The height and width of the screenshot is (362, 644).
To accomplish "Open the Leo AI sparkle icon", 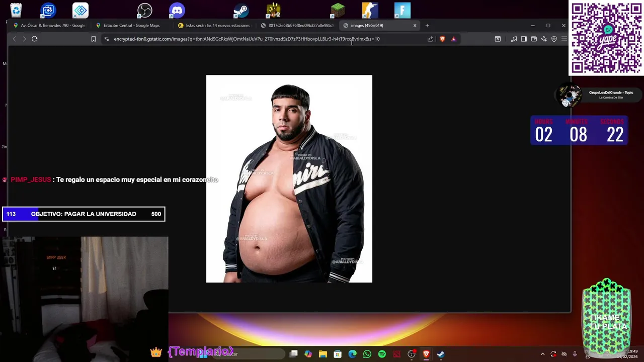I will click(544, 39).
